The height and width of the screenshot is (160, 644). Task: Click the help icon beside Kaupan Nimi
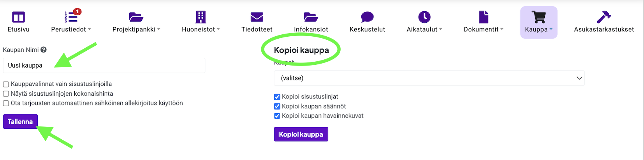(x=44, y=50)
